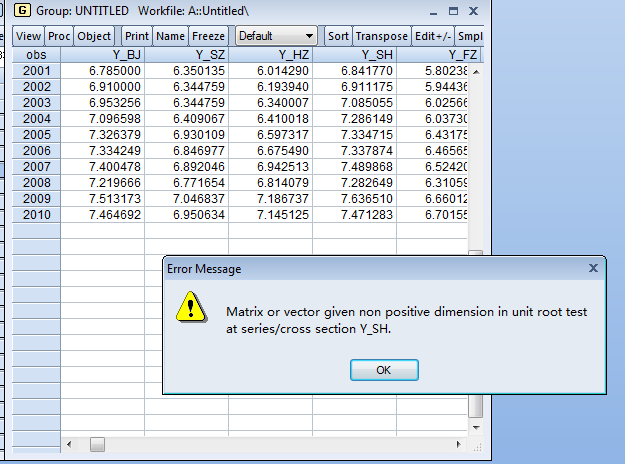Viewport: 625px width, 464px height.
Task: Open the Default display dropdown
Action: [x=276, y=36]
